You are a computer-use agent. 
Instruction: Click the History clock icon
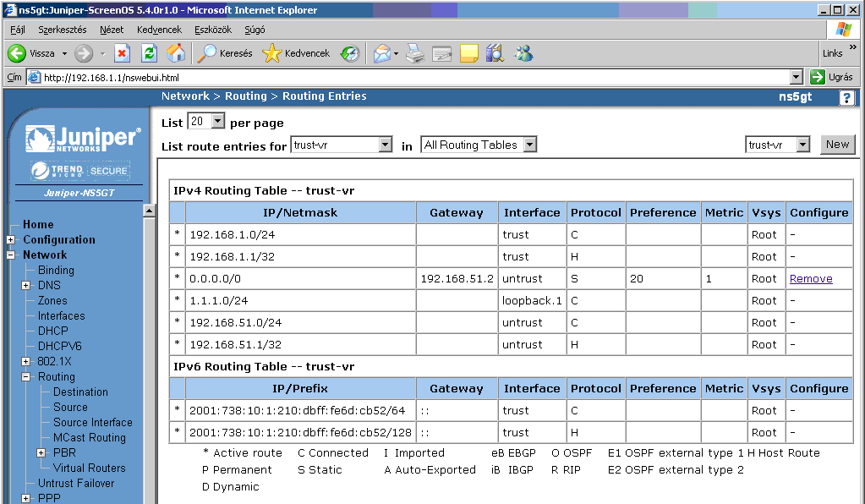[350, 53]
